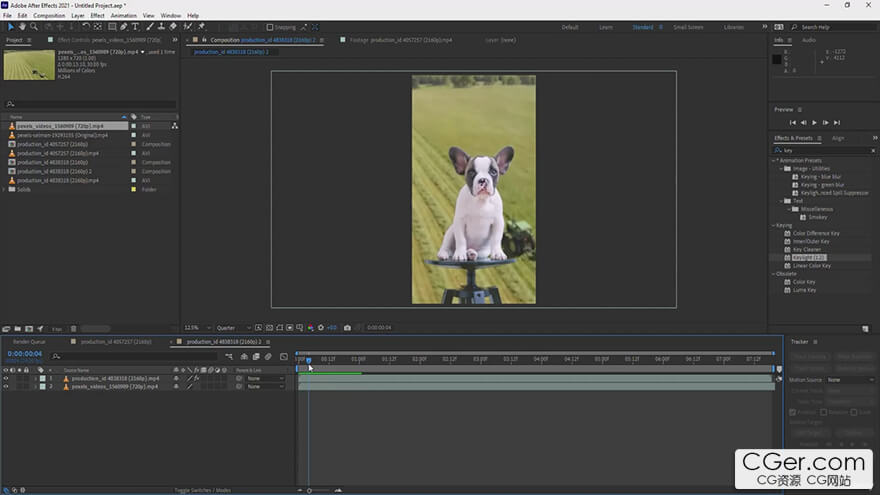This screenshot has height=495, width=880.
Task: Select the Hand tool
Action: (22, 26)
